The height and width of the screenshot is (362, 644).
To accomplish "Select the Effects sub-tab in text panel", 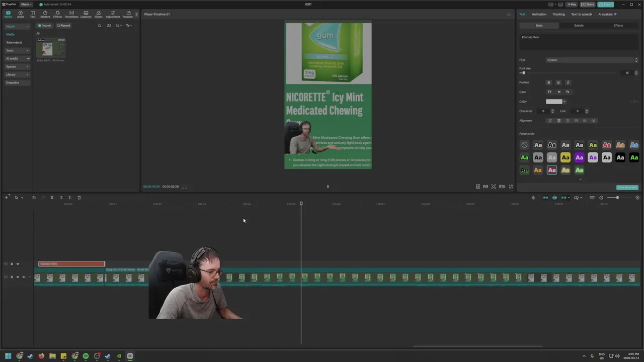I will [x=618, y=25].
